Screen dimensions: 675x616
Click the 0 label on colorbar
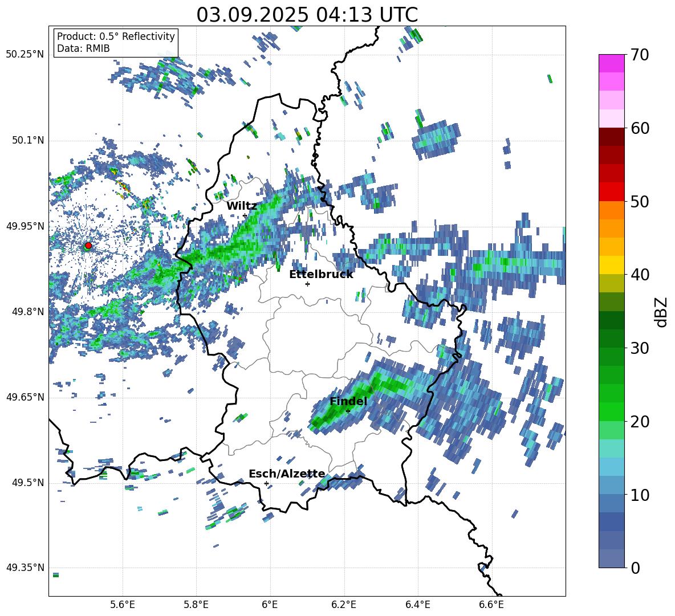tap(635, 568)
